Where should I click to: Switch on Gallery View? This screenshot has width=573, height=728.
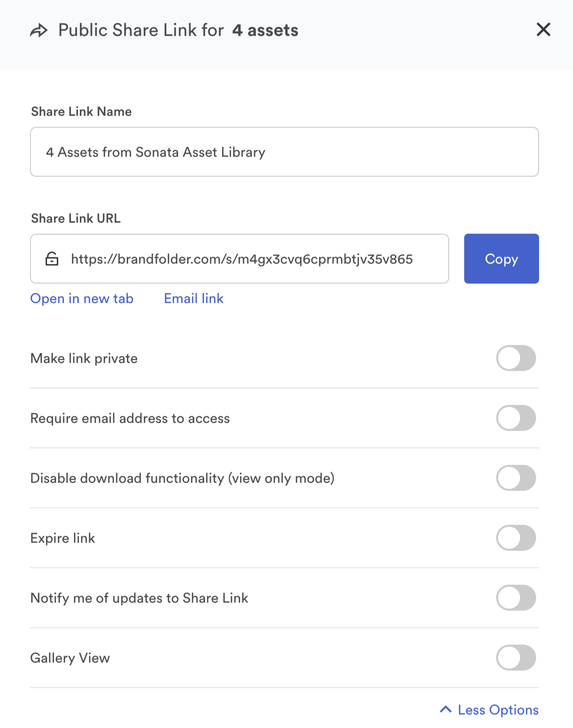pos(516,658)
